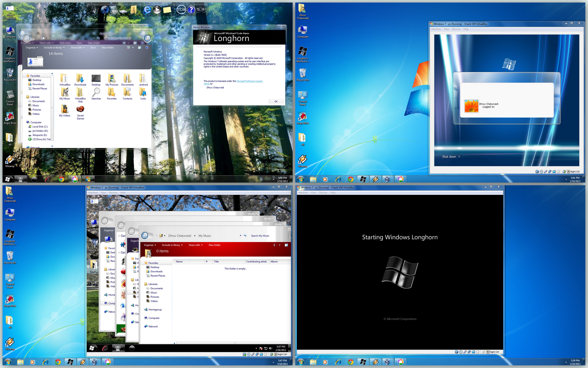Click the blue question-mark help icon in the top dock
Screen dimensions: 588x368
191,10
